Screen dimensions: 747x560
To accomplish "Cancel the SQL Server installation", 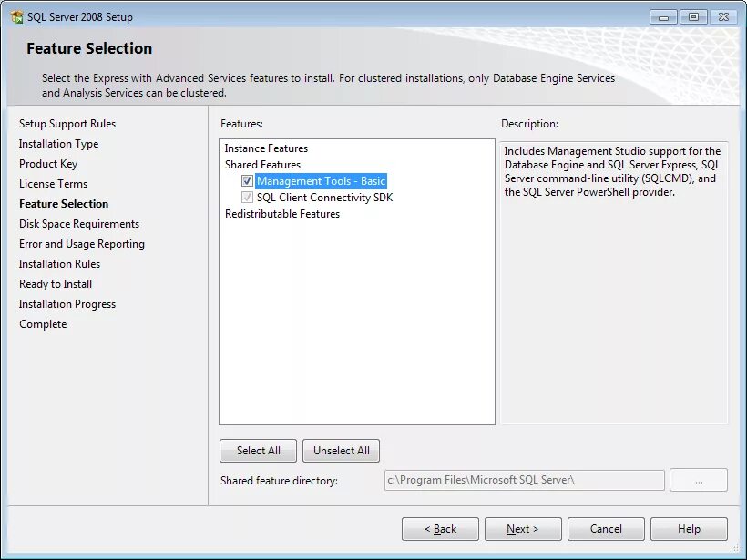I will point(606,528).
